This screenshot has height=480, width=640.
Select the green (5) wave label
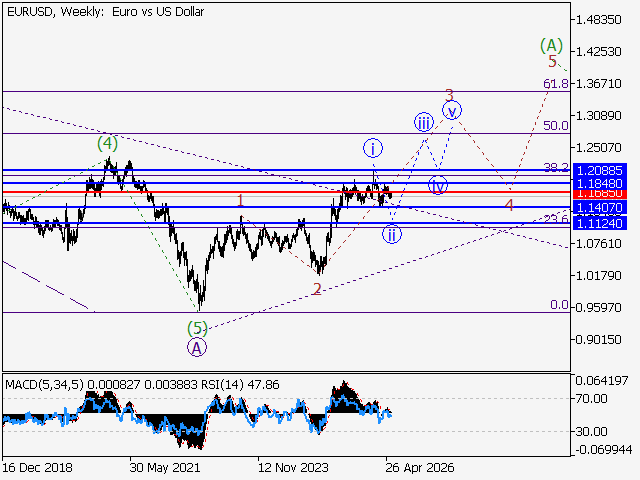[197, 328]
